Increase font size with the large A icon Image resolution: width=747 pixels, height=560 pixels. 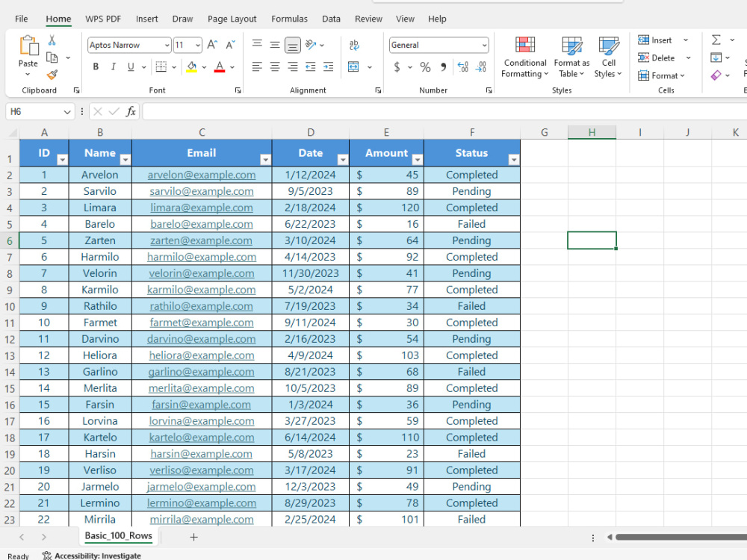click(212, 45)
